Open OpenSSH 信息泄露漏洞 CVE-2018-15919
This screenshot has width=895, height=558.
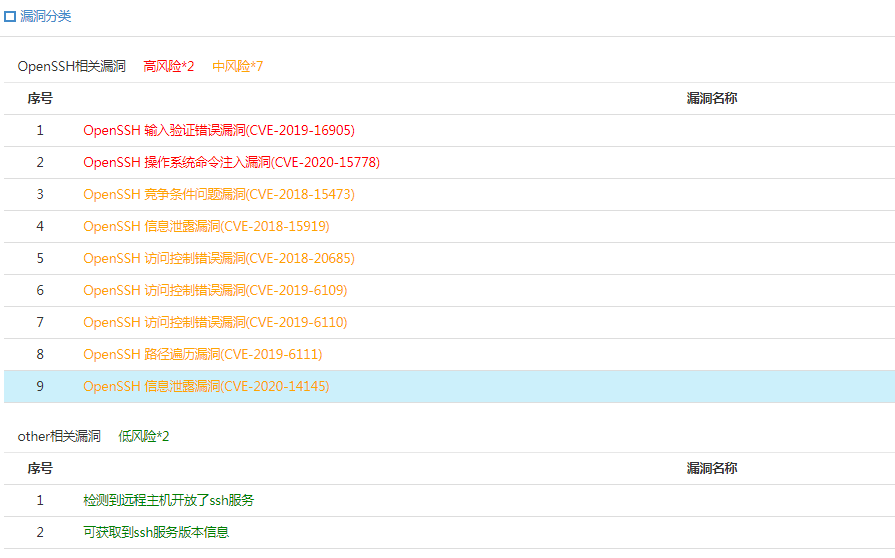coord(206,227)
